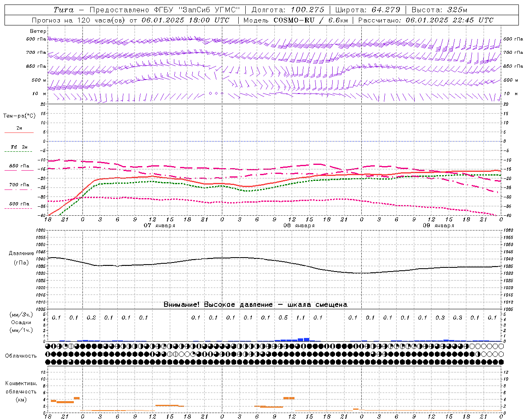Click the "Внимание! Высокое давление" warning text
The height and width of the screenshot is (420, 525).
pyautogui.click(x=218, y=304)
